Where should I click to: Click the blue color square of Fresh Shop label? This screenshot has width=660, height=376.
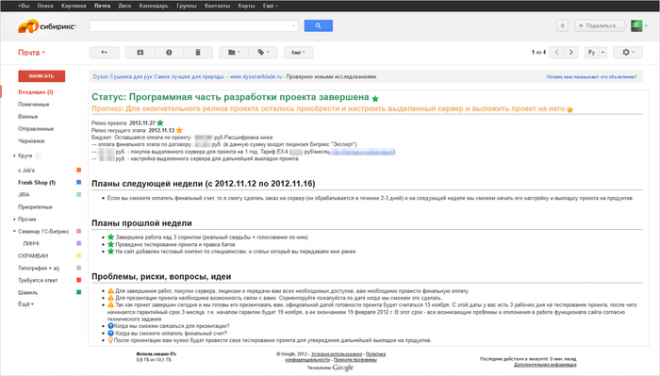tap(78, 182)
